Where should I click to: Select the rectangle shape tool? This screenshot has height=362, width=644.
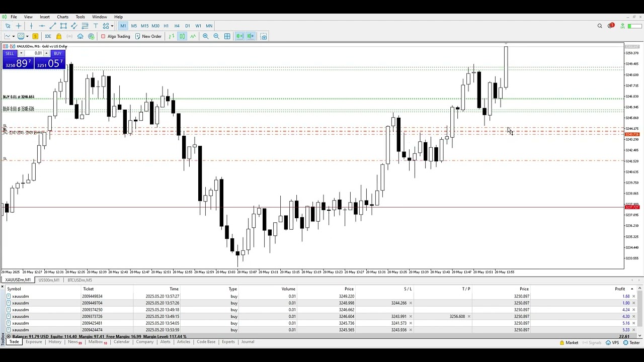[63, 26]
